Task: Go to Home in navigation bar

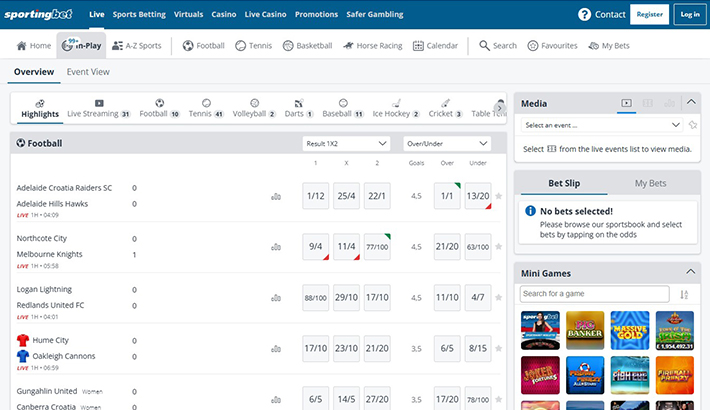Action: coord(34,46)
